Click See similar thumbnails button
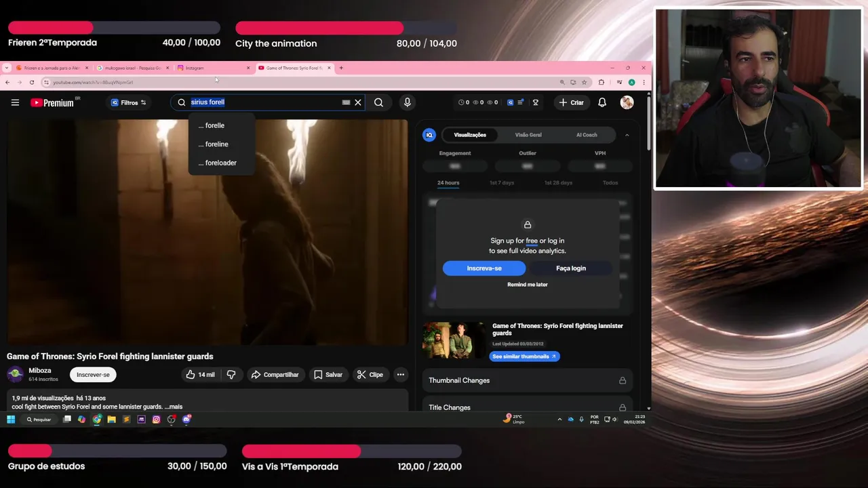 click(524, 357)
